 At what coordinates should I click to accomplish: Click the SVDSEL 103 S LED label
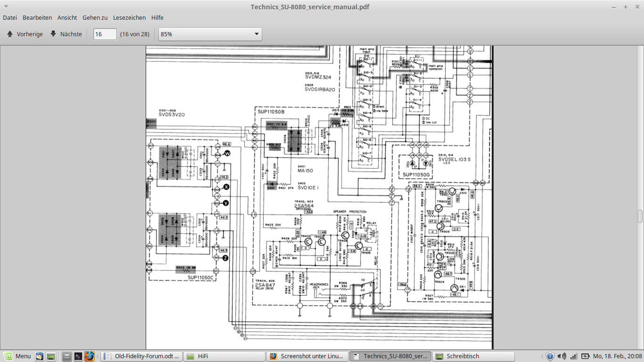coord(454,160)
